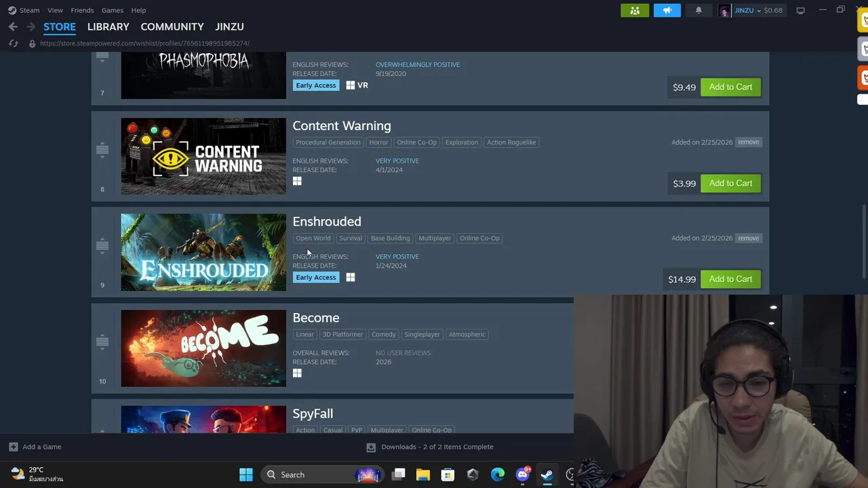Click the Windows platform icon for Enshrouded
The image size is (868, 488).
coord(351,277)
